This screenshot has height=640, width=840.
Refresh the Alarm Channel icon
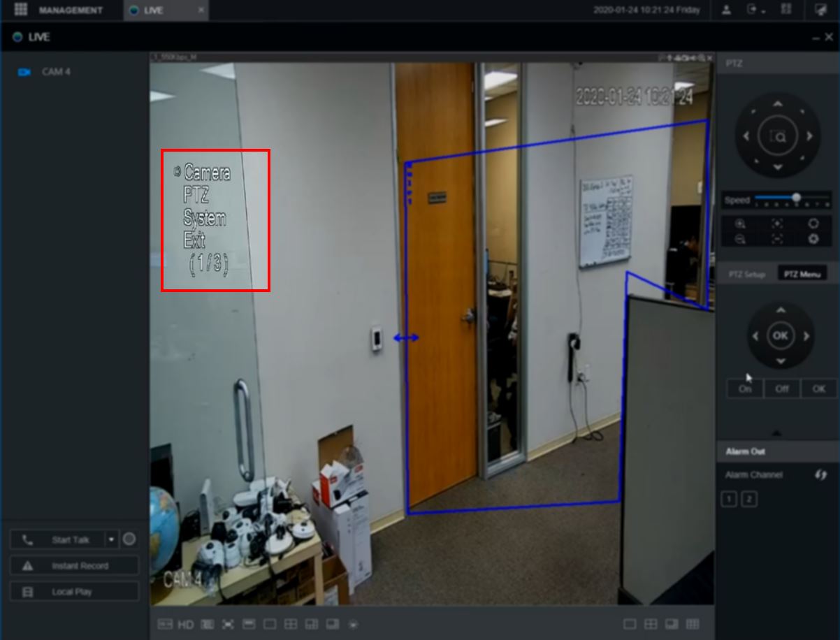[820, 475]
